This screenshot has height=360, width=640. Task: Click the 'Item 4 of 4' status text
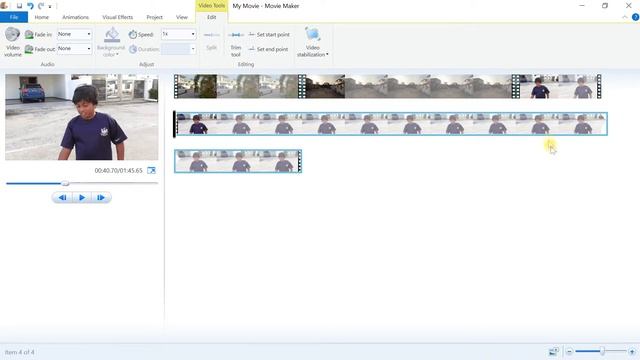[20, 352]
